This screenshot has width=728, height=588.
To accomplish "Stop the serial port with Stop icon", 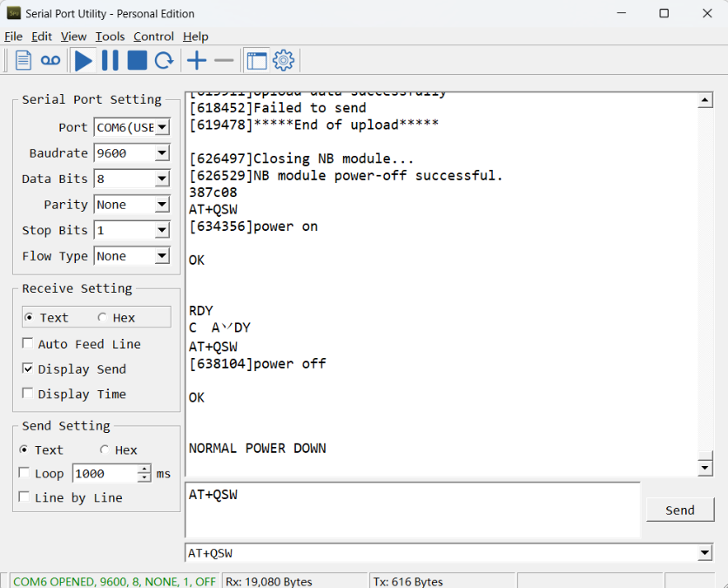I will tap(137, 60).
